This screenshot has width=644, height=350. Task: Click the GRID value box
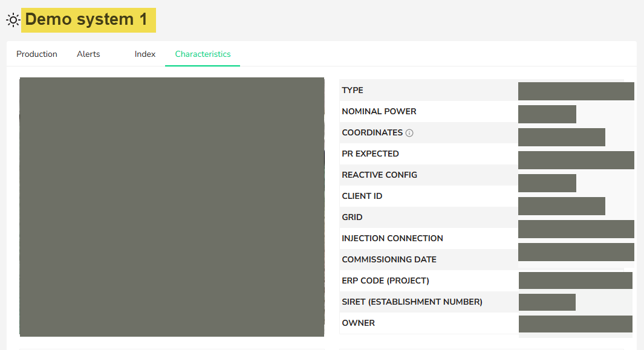(x=575, y=228)
